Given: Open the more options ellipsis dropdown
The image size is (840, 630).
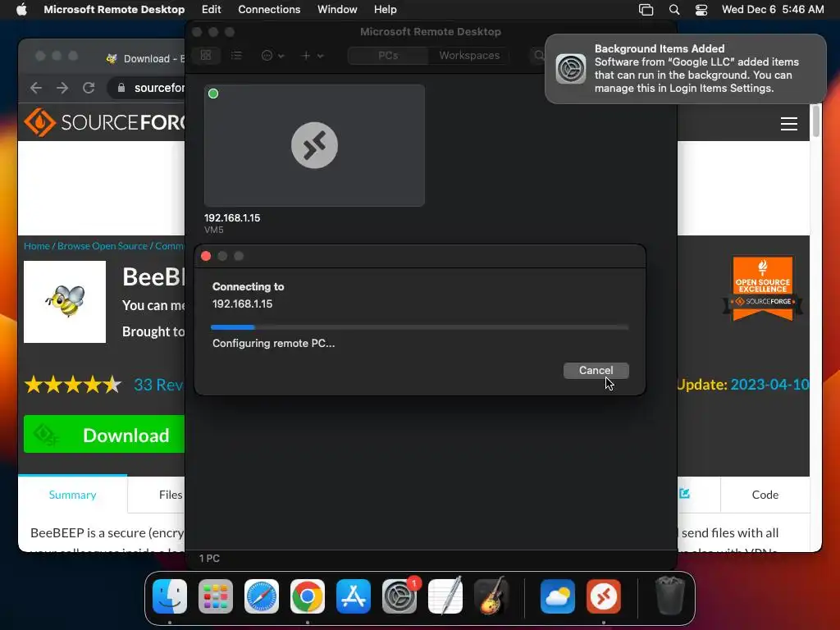Looking at the screenshot, I should pyautogui.click(x=272, y=55).
